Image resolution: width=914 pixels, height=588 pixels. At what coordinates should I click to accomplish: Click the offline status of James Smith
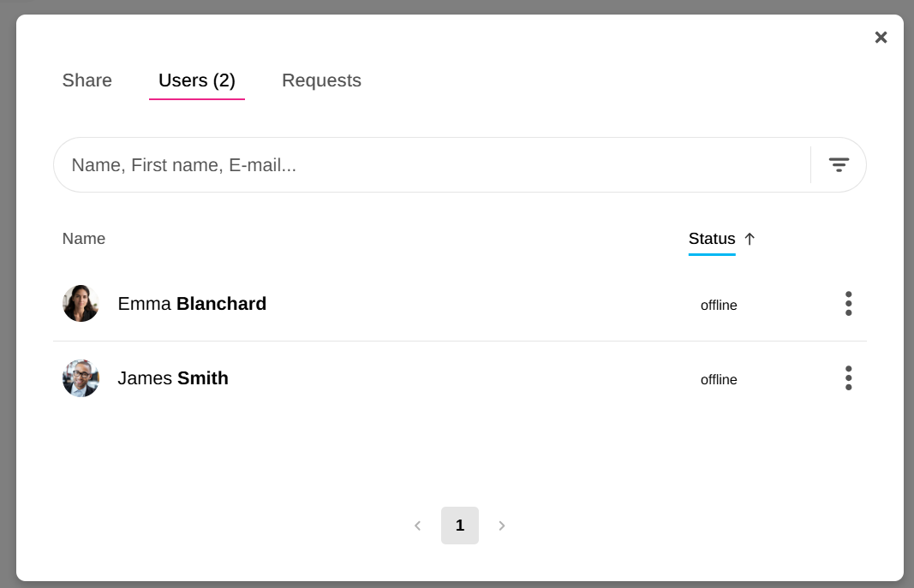click(719, 380)
